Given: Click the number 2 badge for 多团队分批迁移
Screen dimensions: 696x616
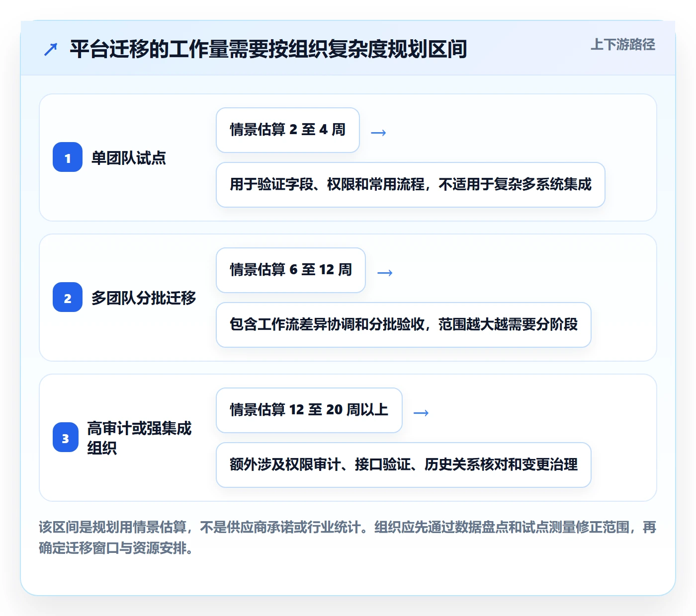Looking at the screenshot, I should click(x=68, y=297).
